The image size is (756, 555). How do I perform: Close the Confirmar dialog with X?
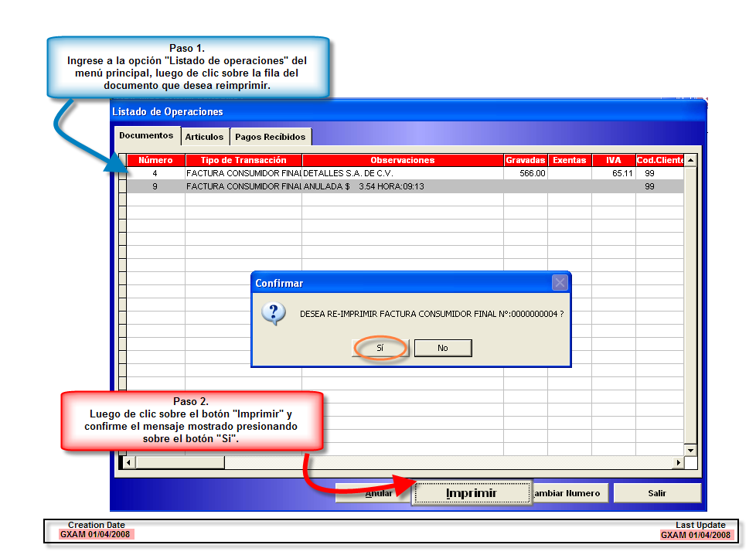[560, 283]
